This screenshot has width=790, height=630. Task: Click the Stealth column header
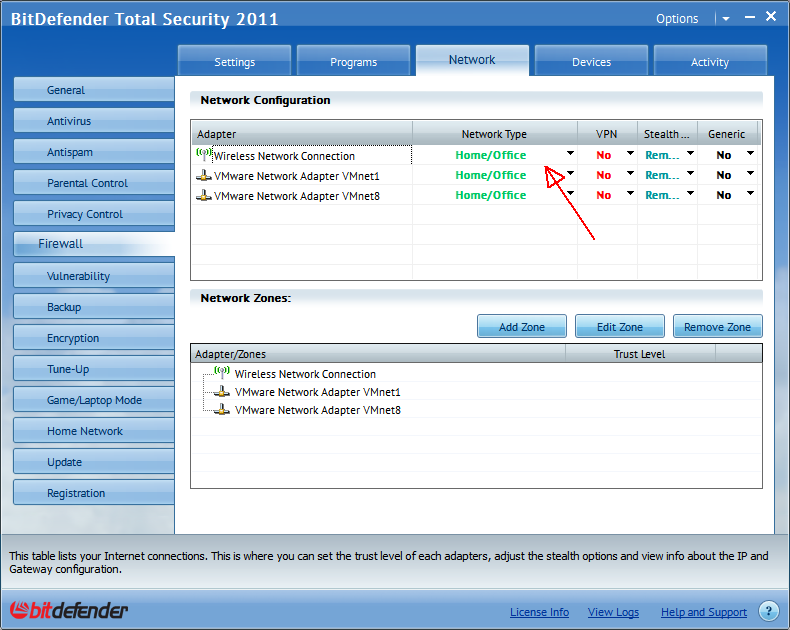[667, 134]
